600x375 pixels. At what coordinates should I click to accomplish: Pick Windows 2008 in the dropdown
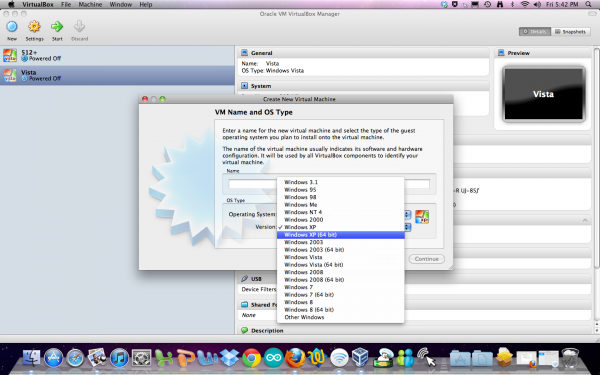point(341,272)
